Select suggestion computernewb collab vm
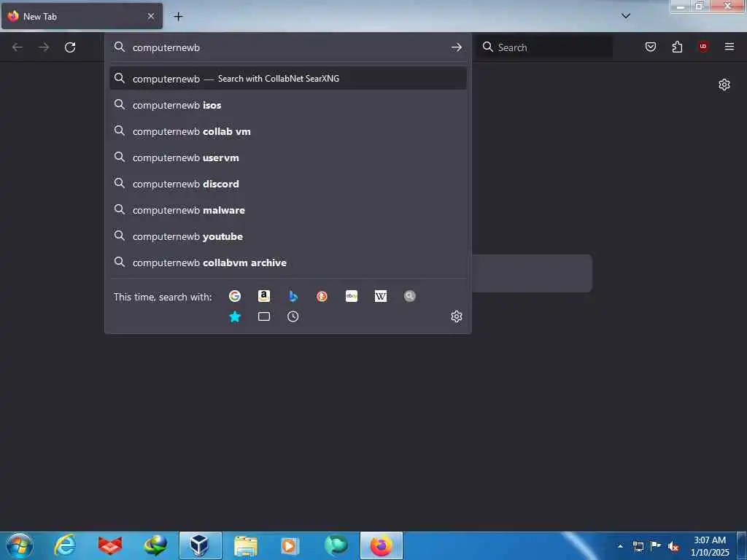 tap(287, 131)
